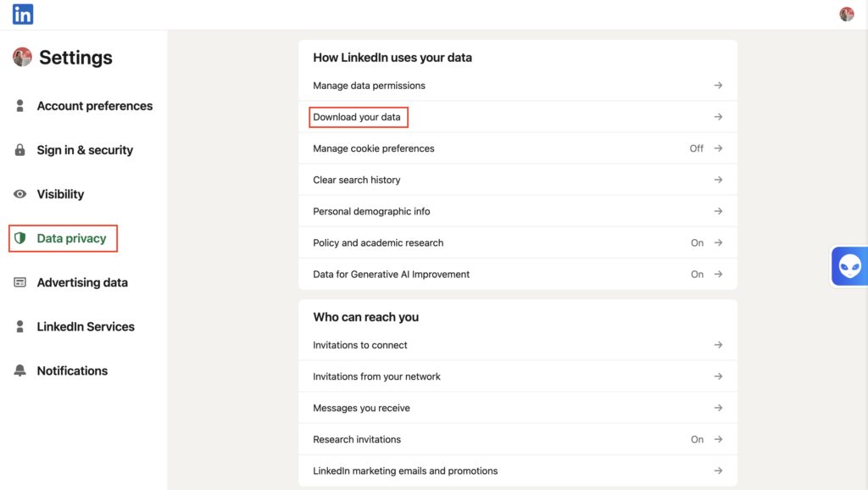Open Personal demographic info
The height and width of the screenshot is (490, 868).
[x=518, y=211]
